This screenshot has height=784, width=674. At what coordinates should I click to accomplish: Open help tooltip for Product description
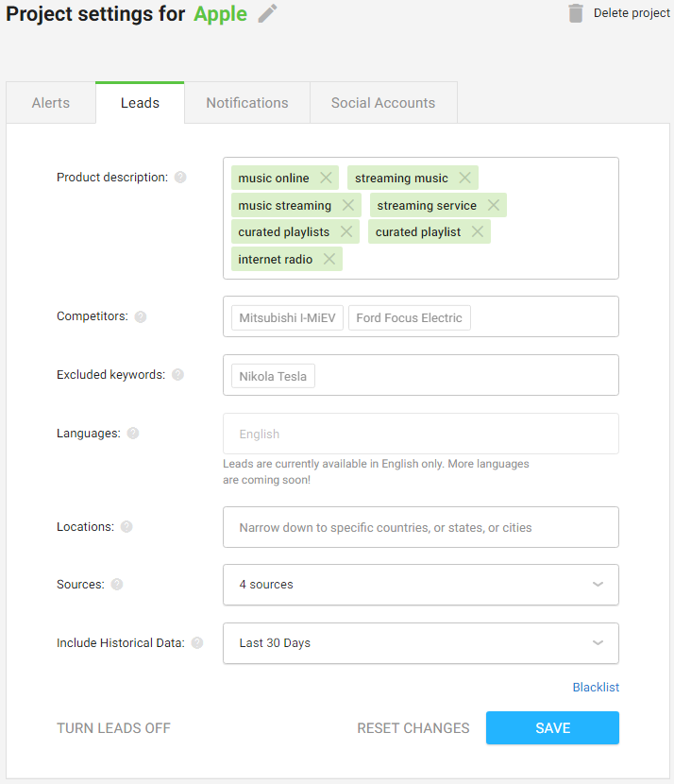180,178
